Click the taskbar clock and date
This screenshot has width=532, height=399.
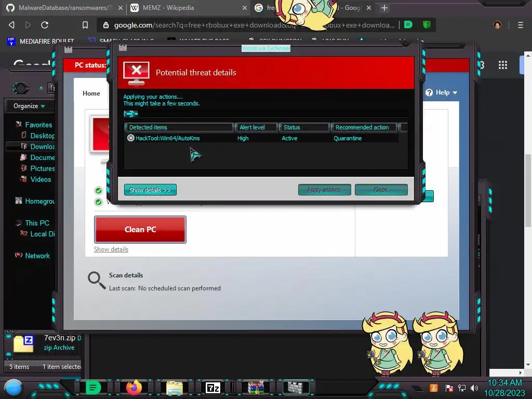tap(505, 388)
